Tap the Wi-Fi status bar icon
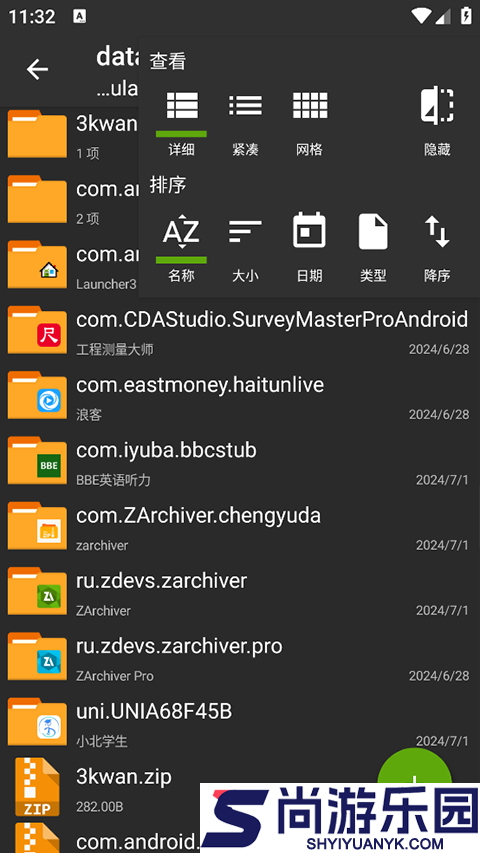 point(421,16)
